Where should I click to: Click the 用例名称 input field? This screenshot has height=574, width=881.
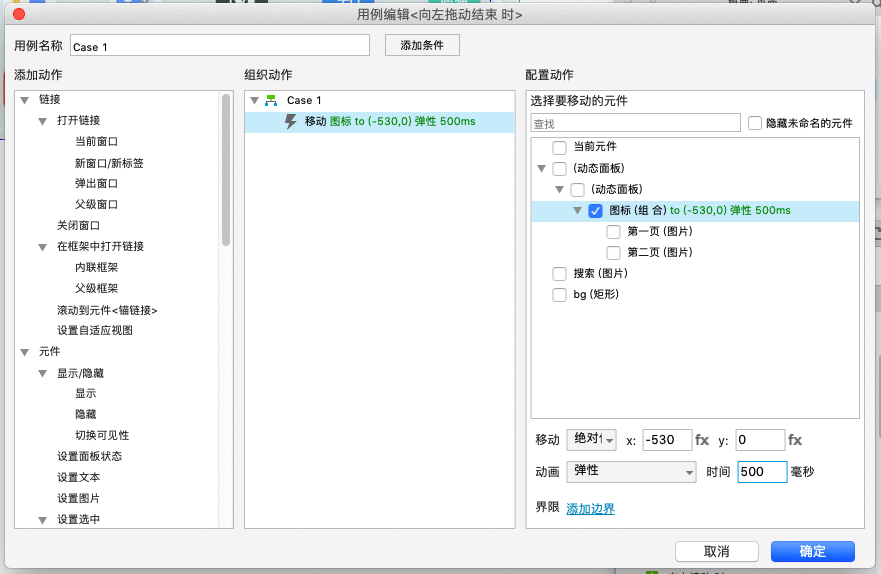pyautogui.click(x=220, y=45)
